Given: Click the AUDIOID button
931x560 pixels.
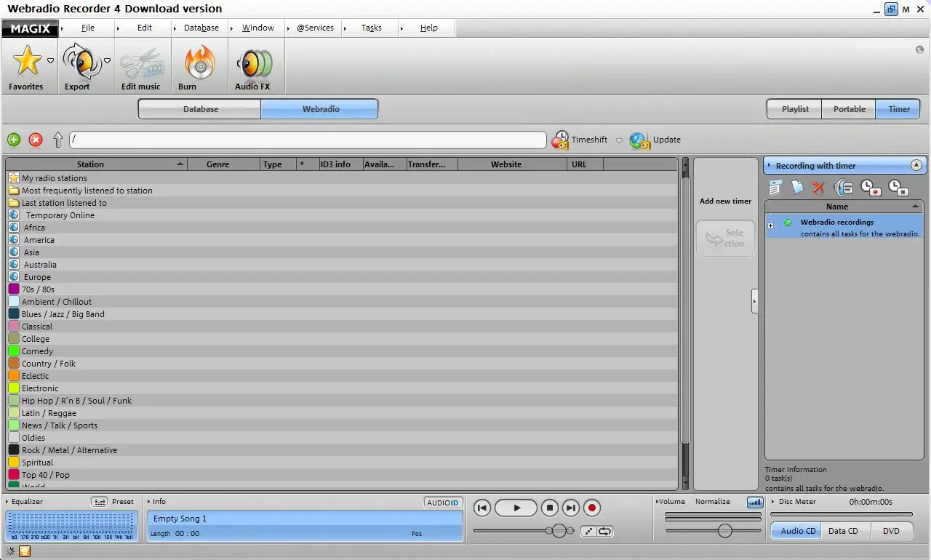Looking at the screenshot, I should click(x=443, y=503).
